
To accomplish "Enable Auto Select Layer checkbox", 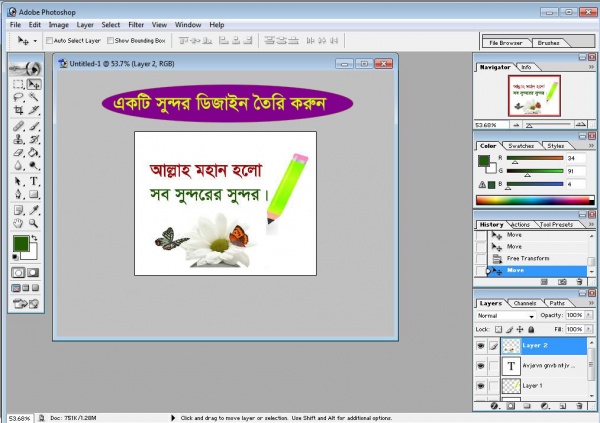I will 48,41.
